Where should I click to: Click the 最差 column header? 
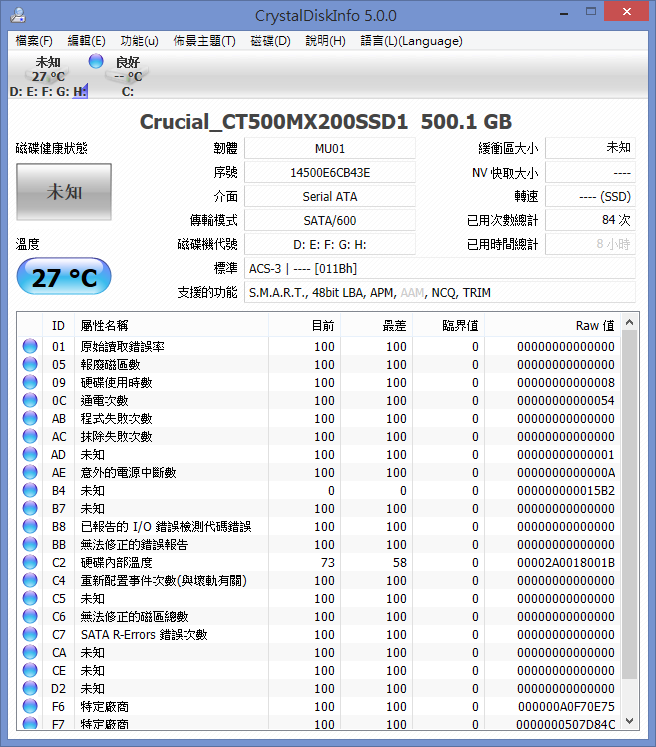coord(376,325)
